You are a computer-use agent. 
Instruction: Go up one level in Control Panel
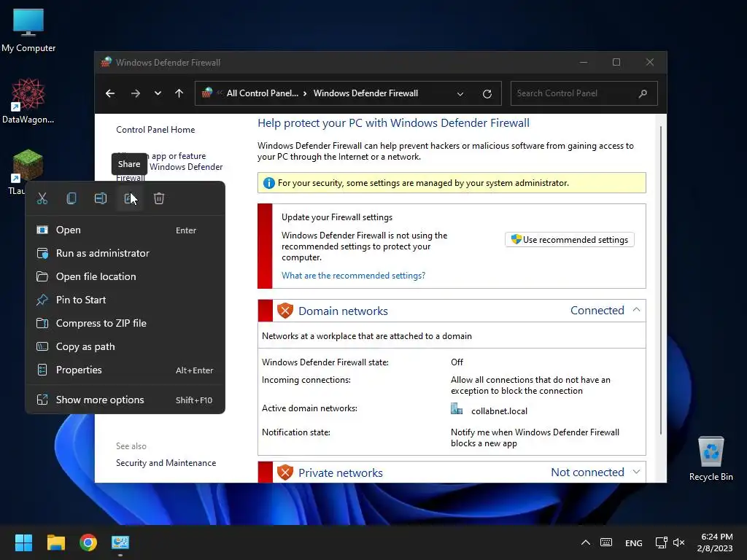click(179, 93)
